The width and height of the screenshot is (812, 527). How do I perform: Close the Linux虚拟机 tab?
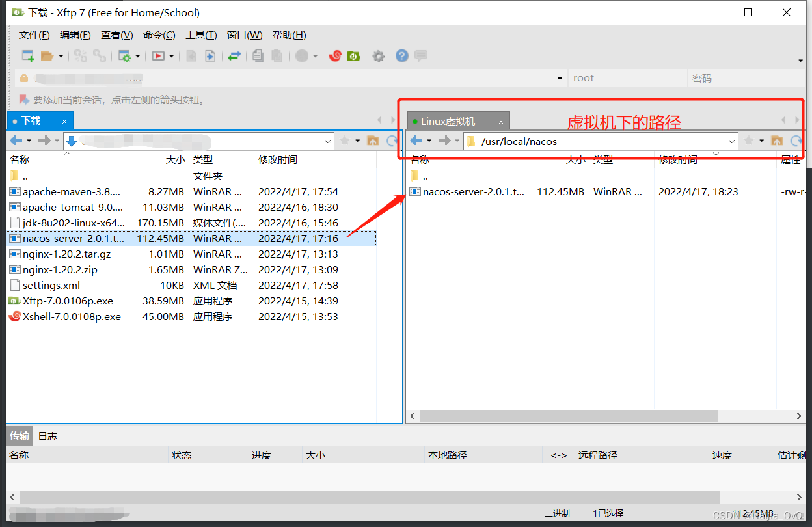click(x=501, y=122)
